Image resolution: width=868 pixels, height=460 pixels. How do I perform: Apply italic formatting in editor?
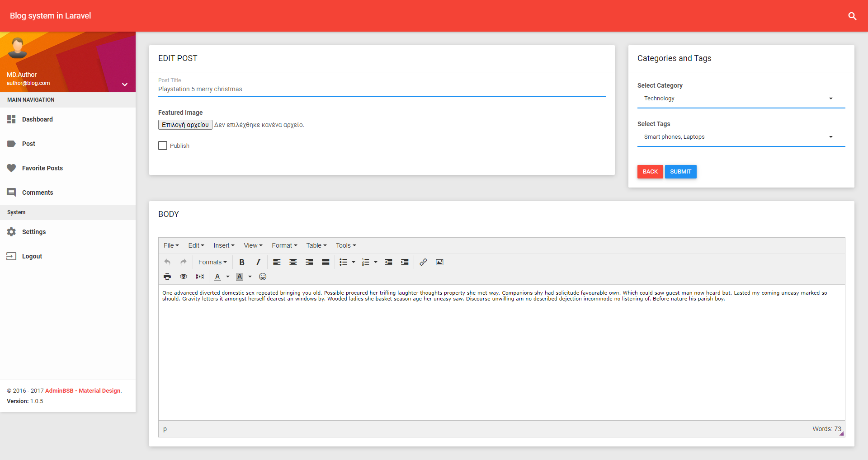tap(258, 262)
